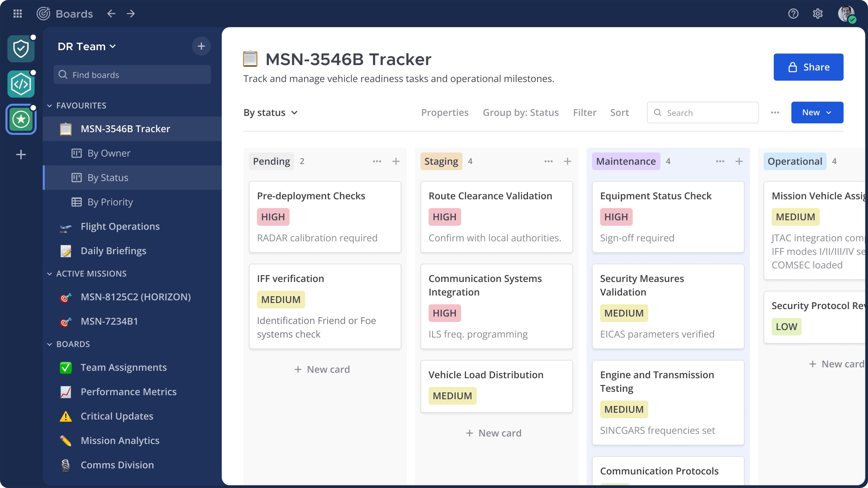Open the code workspace icon in left rail

[21, 84]
